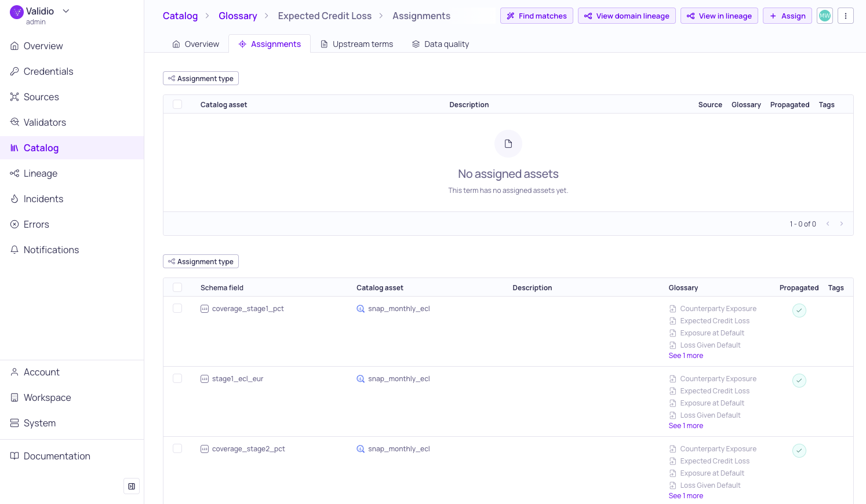Viewport: 866px width, 504px height.
Task: Click the Glossary breadcrumb link
Action: 238,16
